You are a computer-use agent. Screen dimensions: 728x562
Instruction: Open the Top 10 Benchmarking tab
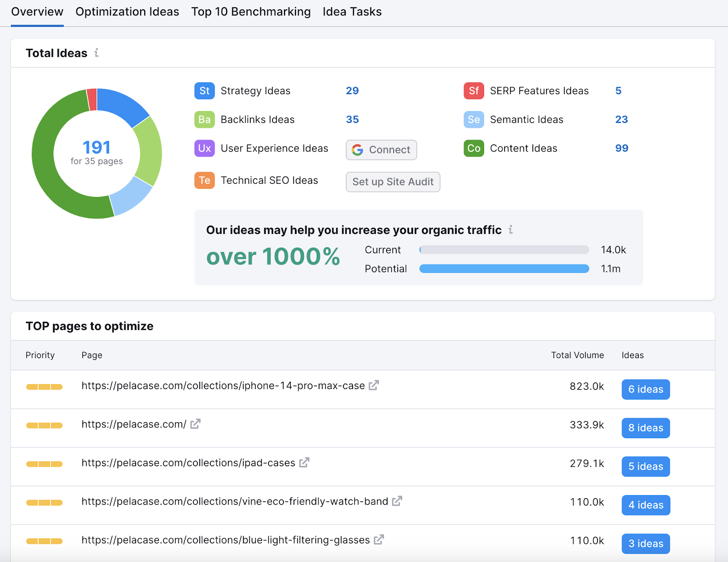pyautogui.click(x=251, y=12)
